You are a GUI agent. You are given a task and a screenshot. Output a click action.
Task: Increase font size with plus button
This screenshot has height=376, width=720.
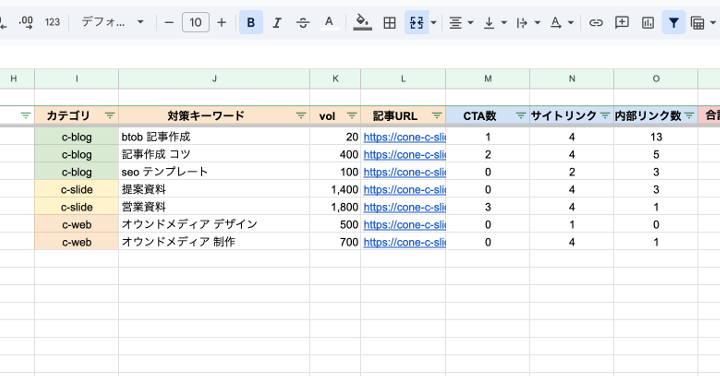(222, 22)
